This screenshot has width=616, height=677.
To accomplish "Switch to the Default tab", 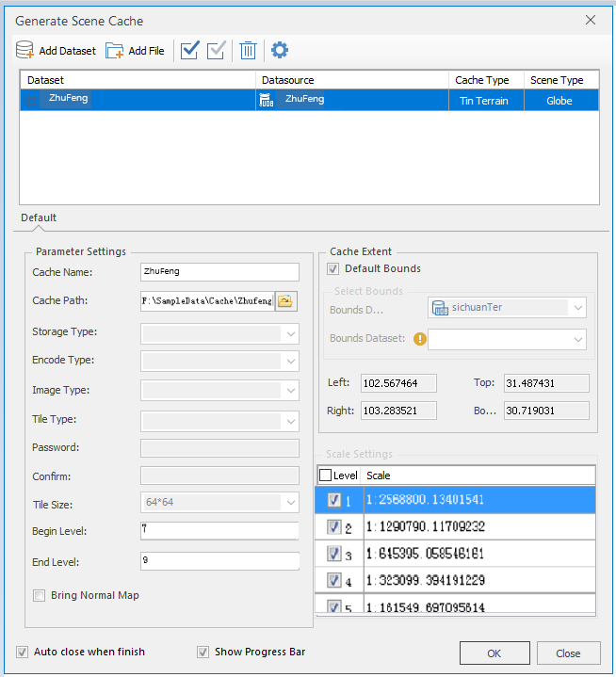I will click(x=39, y=218).
